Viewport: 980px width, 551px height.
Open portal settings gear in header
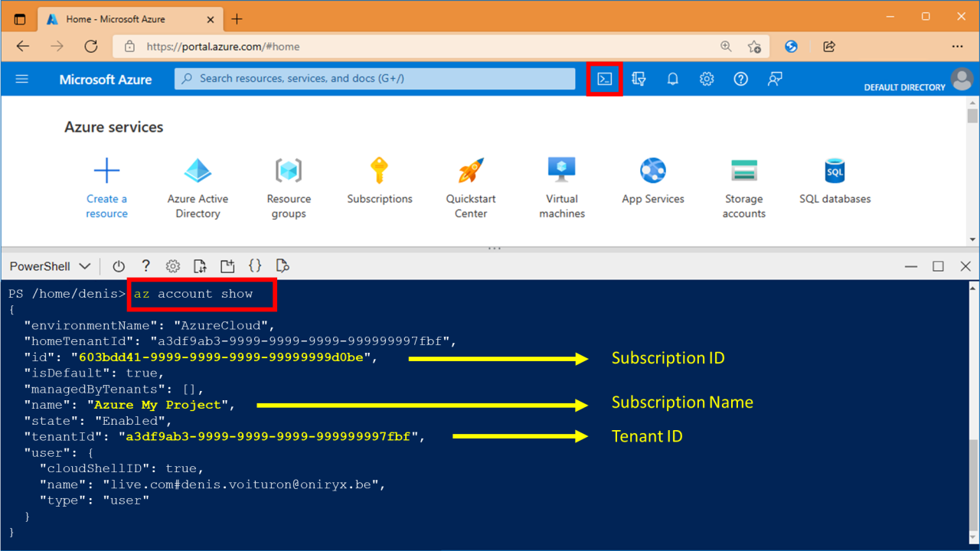707,79
